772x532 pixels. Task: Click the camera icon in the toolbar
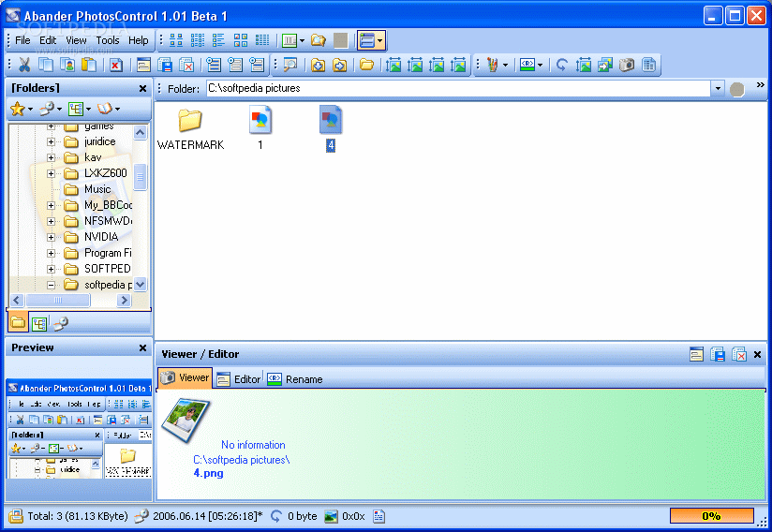(627, 65)
